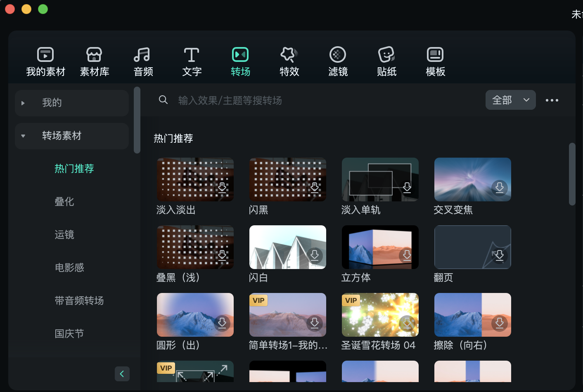This screenshot has height=392, width=583.
Task: Open the 全部 filter dropdown
Action: [x=510, y=100]
